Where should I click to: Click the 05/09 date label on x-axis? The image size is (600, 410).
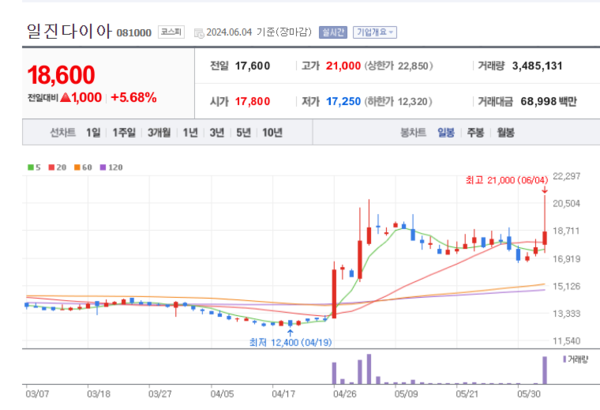[406, 394]
